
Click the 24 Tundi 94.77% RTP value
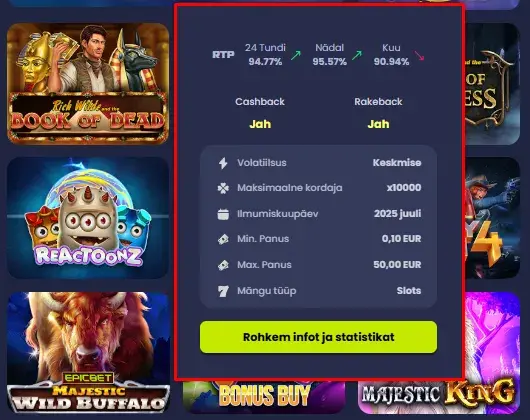coord(265,62)
